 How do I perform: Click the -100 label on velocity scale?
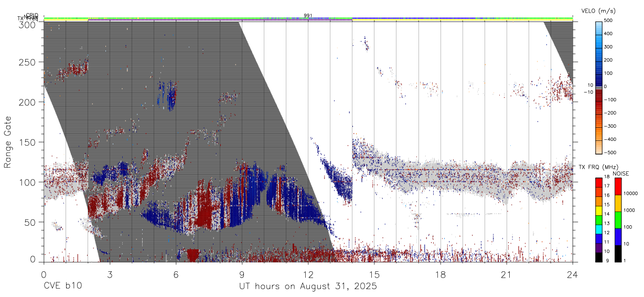pyautogui.click(x=610, y=100)
